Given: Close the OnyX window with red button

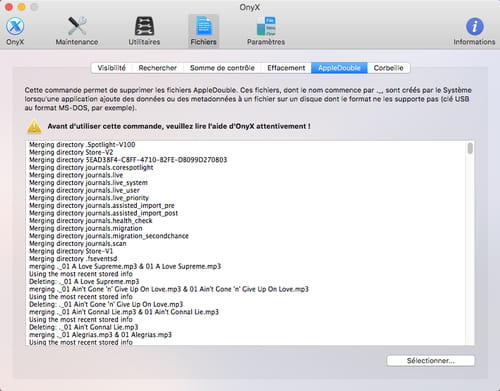Looking at the screenshot, I should tap(9, 7).
